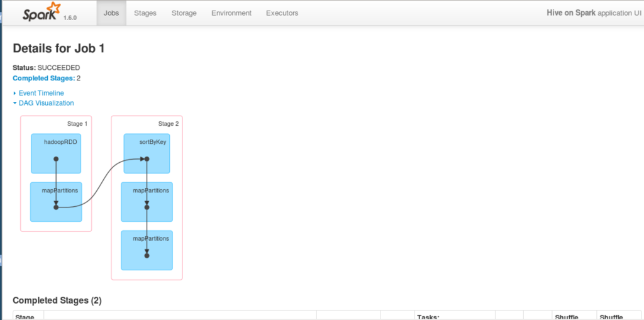Click the Tasks column header
Image resolution: width=644 pixels, height=320 pixels.
pyautogui.click(x=428, y=317)
